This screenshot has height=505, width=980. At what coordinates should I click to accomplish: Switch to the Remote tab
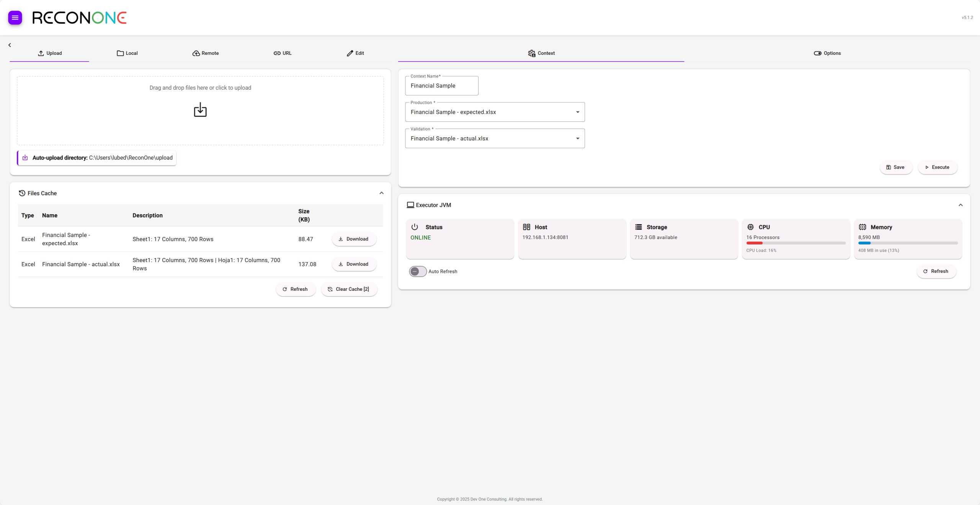[x=206, y=53]
